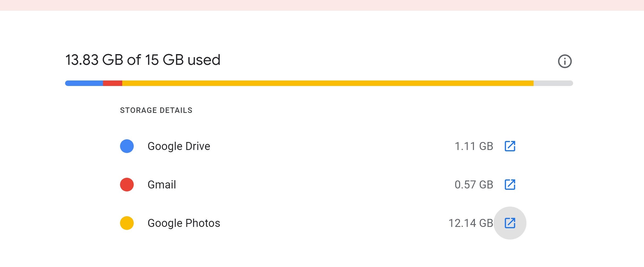Click the 1.11 GB Drive usage value

click(x=474, y=146)
